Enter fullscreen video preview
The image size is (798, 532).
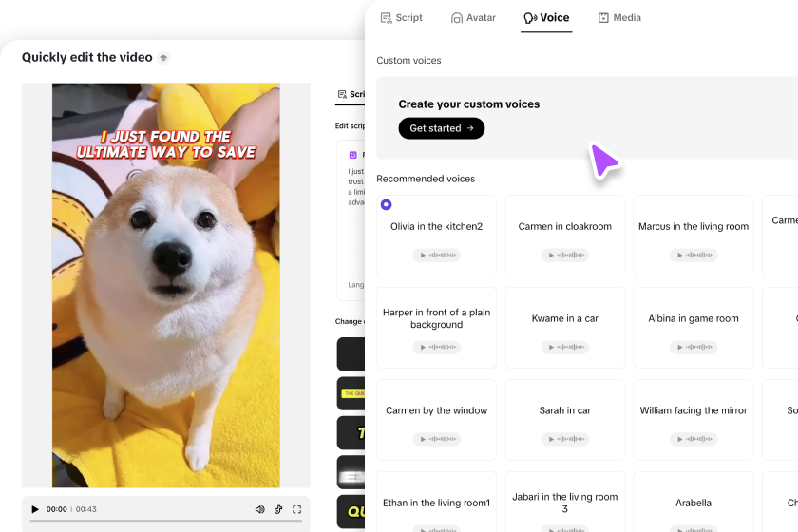coord(297,509)
